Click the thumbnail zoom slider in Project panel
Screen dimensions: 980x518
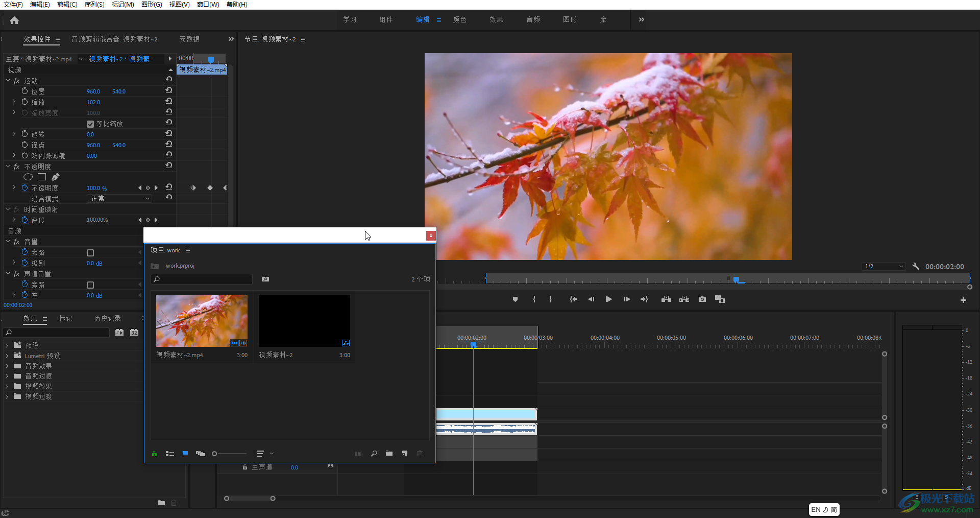(230, 454)
